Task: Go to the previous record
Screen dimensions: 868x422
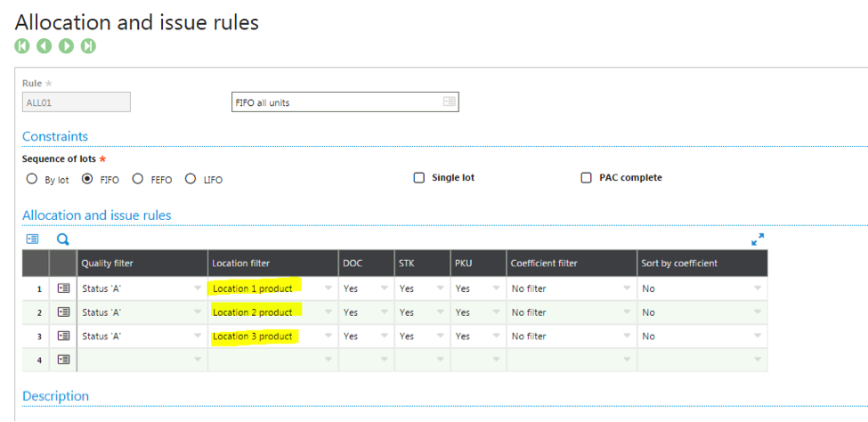Action: [x=44, y=46]
